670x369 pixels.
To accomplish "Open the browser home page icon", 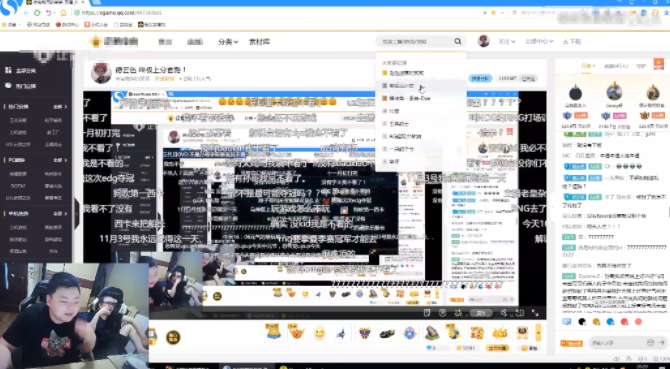I will click(63, 13).
